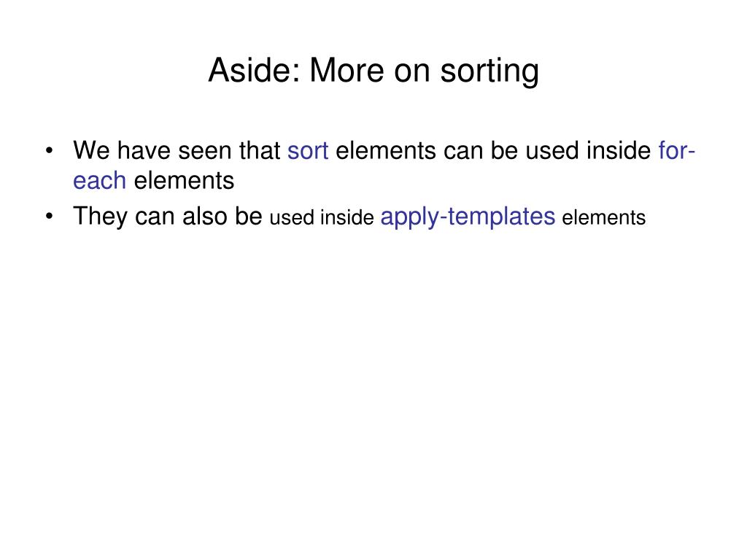Click the blue word 'sort'
Viewport: 747px width, 560px height.
click(x=308, y=150)
